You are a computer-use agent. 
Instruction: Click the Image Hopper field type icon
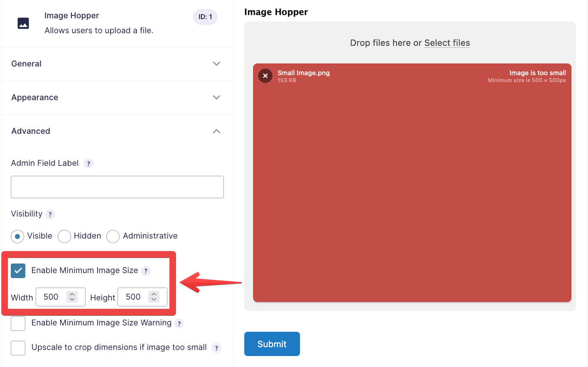23,24
